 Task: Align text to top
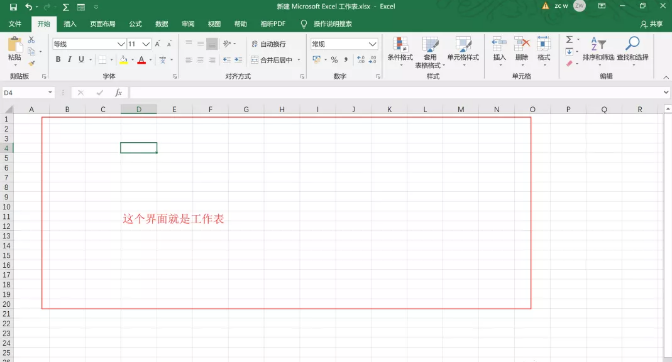(x=189, y=43)
